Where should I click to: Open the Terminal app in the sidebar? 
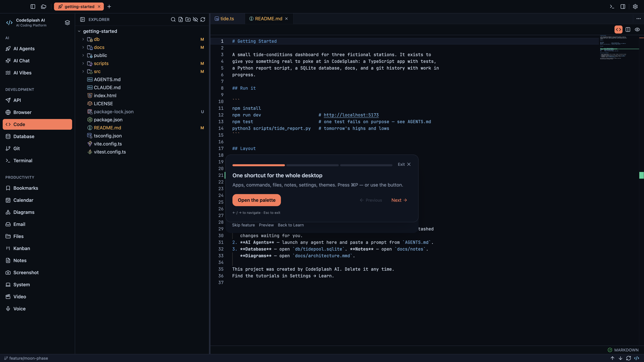coord(38,160)
